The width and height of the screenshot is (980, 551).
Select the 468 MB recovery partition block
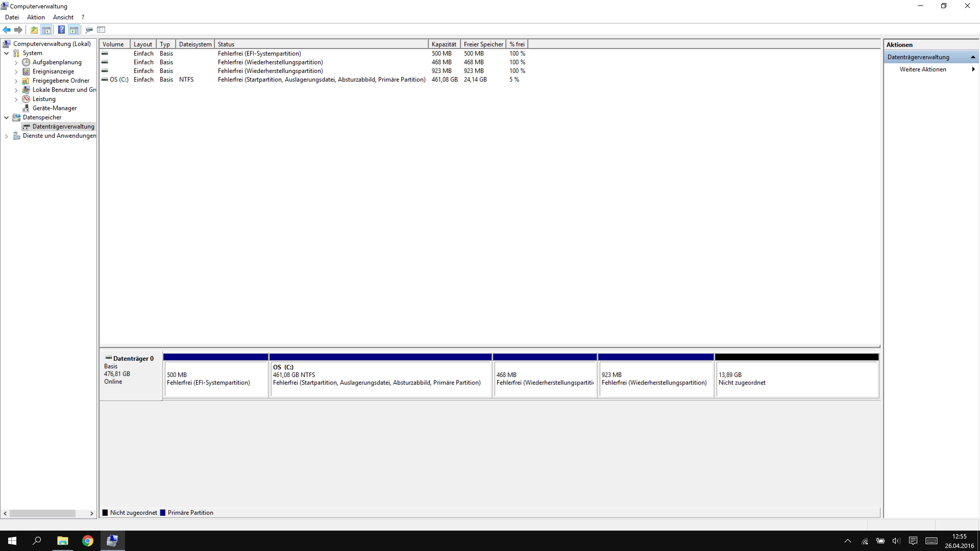[x=545, y=376]
